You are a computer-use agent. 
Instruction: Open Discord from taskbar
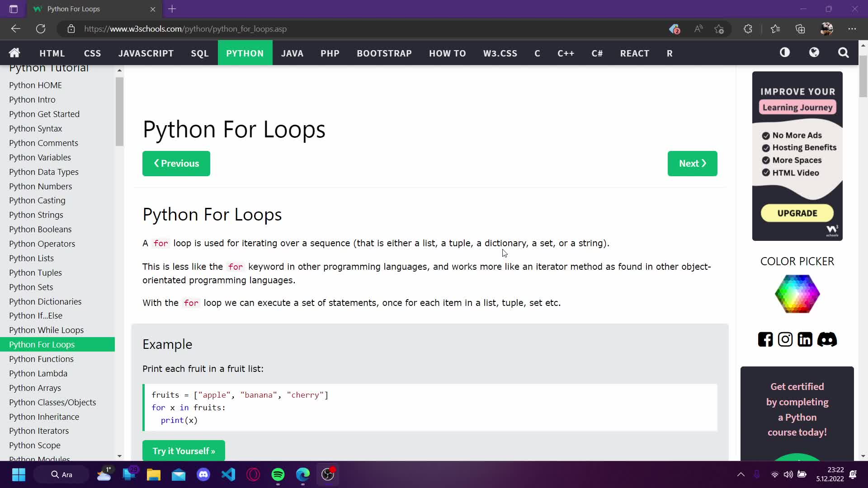pos(203,474)
